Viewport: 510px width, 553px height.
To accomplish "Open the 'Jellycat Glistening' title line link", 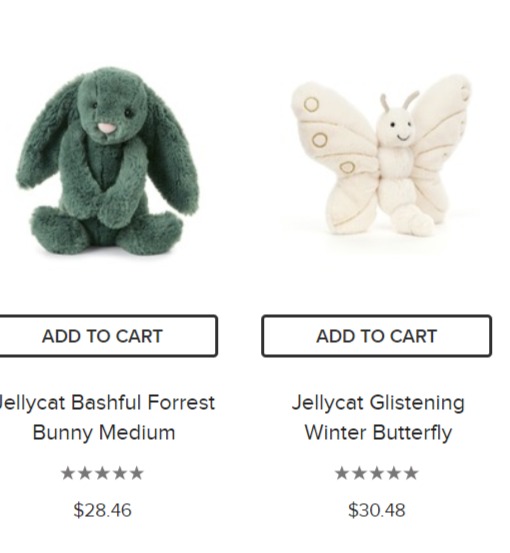I will tap(378, 403).
